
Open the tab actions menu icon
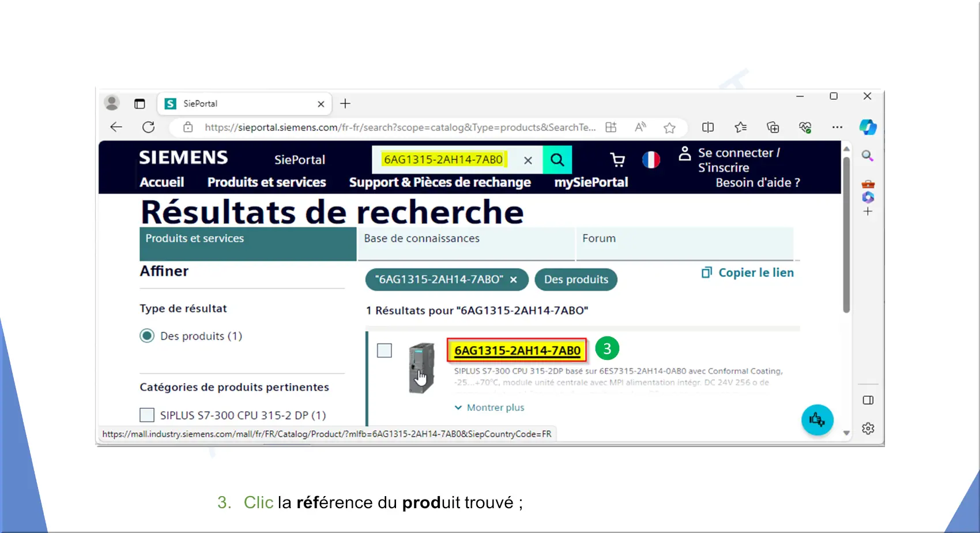[x=140, y=104]
